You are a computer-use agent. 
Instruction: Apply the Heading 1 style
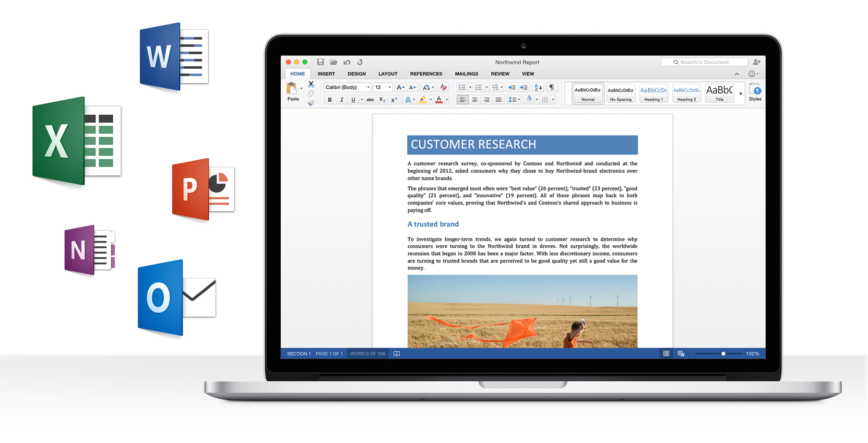(x=653, y=93)
